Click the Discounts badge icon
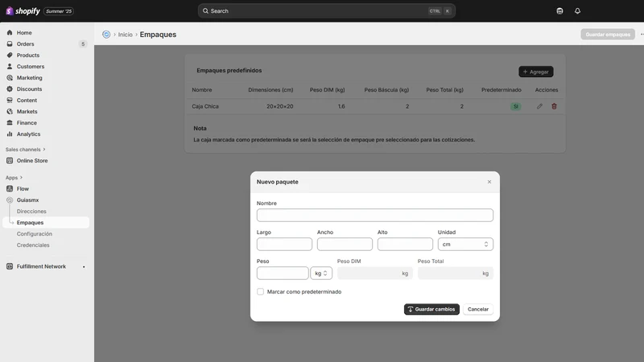 coord(10,89)
